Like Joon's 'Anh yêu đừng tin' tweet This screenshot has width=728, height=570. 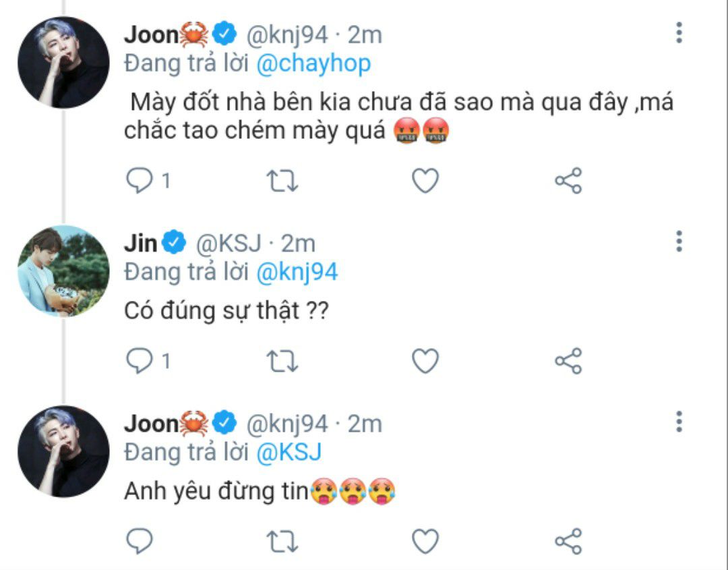425,541
